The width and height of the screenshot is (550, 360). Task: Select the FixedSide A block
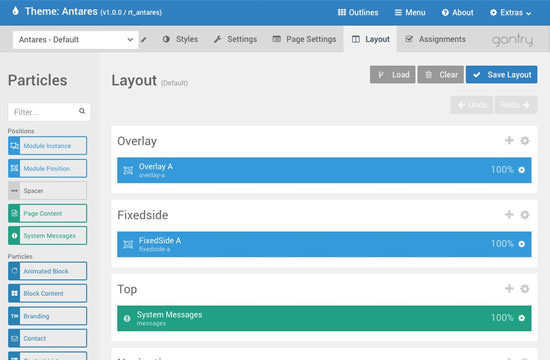324,244
